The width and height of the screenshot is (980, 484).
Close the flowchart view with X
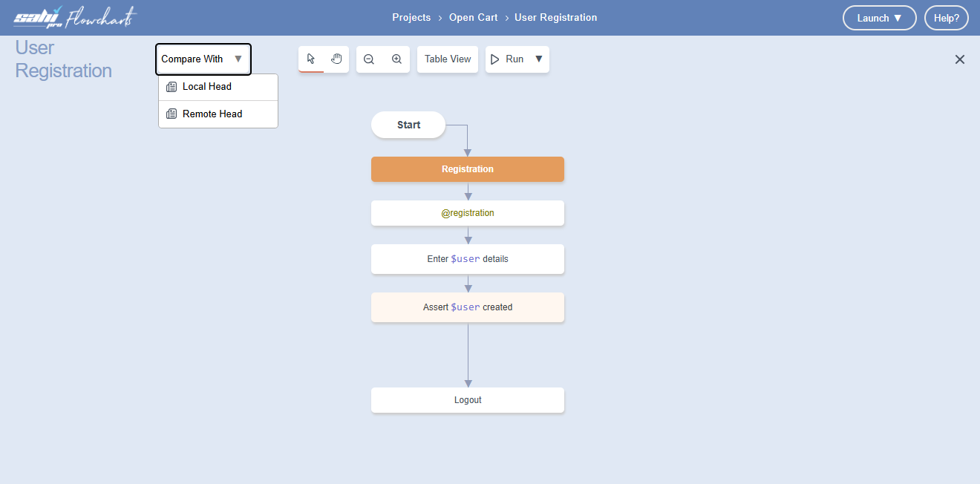pos(959,59)
